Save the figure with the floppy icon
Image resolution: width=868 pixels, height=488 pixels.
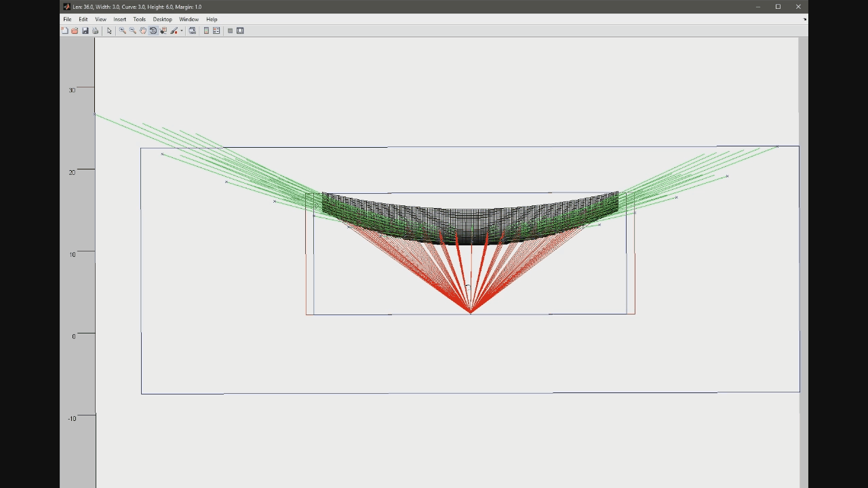85,30
